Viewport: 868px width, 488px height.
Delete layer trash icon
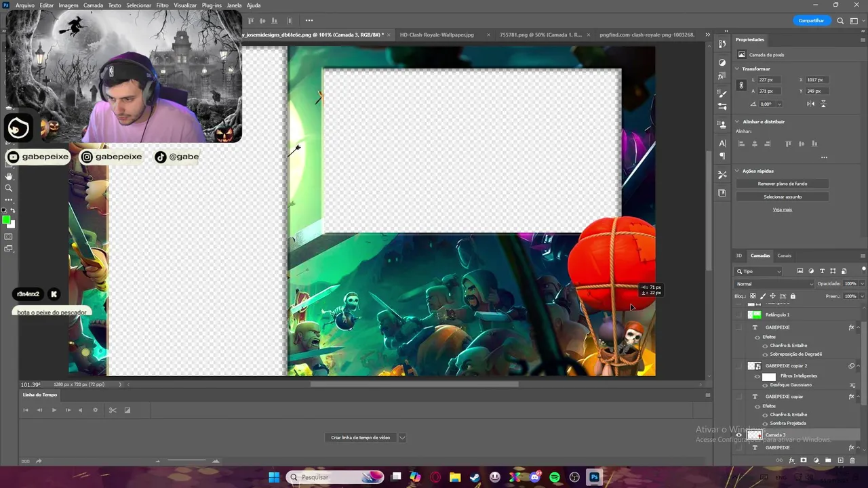coord(852,460)
